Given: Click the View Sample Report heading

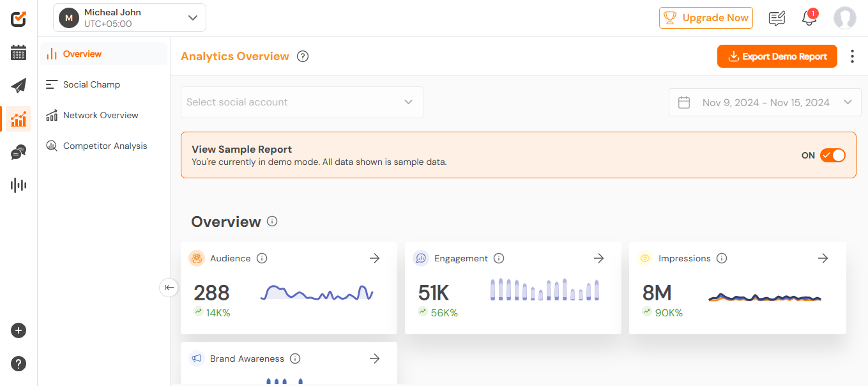Looking at the screenshot, I should pos(242,149).
